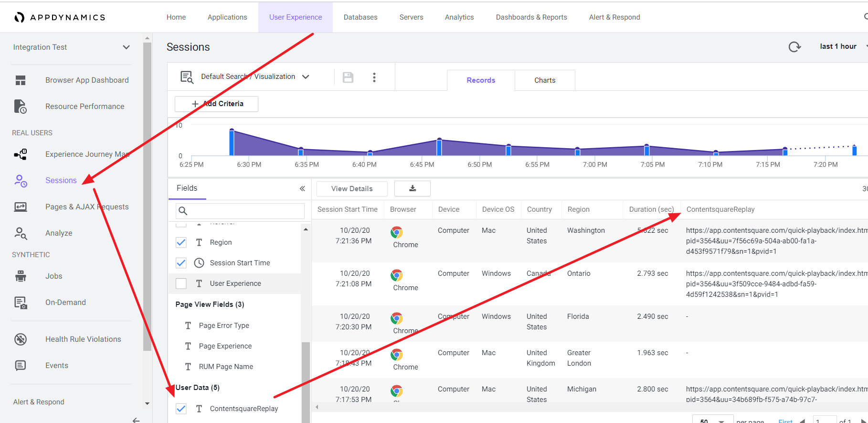Open the Databases menu
Image resolution: width=868 pixels, height=423 pixels.
[x=360, y=17]
